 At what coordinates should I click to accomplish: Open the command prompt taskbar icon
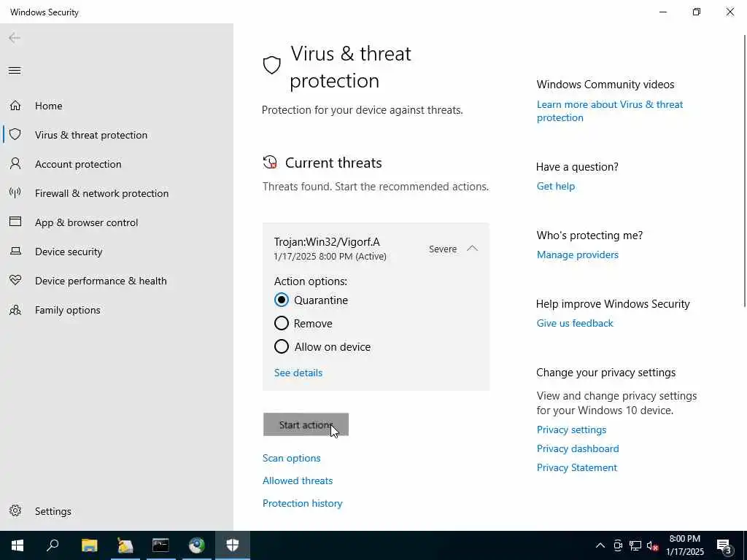pyautogui.click(x=160, y=545)
